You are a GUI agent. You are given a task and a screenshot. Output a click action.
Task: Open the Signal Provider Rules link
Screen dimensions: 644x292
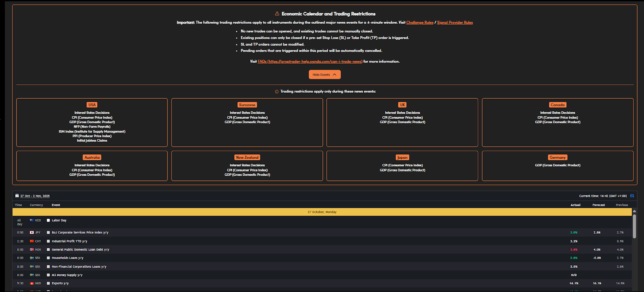455,23
